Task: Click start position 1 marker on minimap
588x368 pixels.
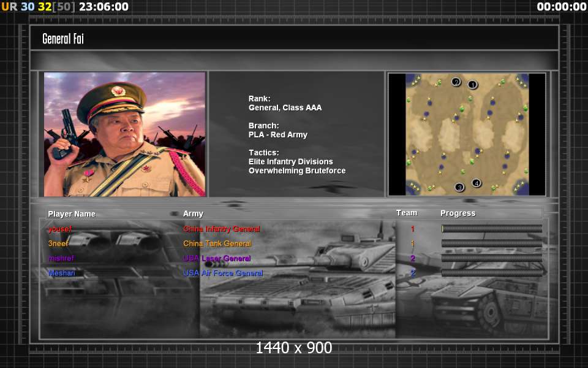Action: tap(472, 85)
